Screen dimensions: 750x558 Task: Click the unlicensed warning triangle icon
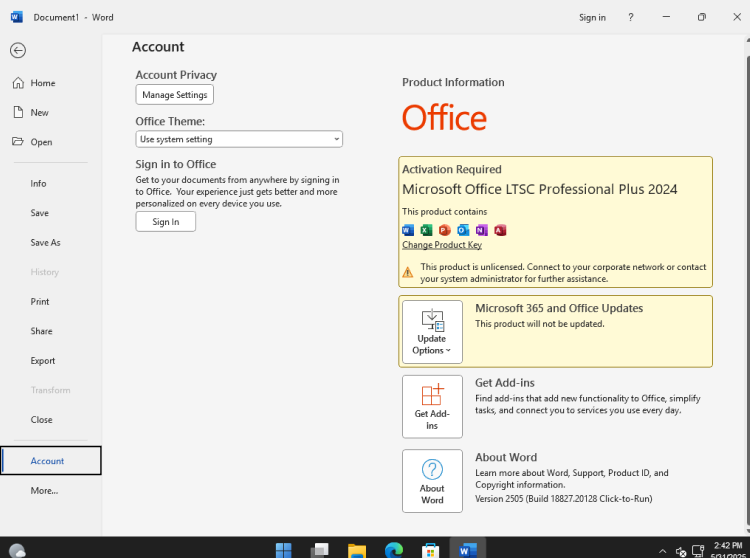click(408, 273)
